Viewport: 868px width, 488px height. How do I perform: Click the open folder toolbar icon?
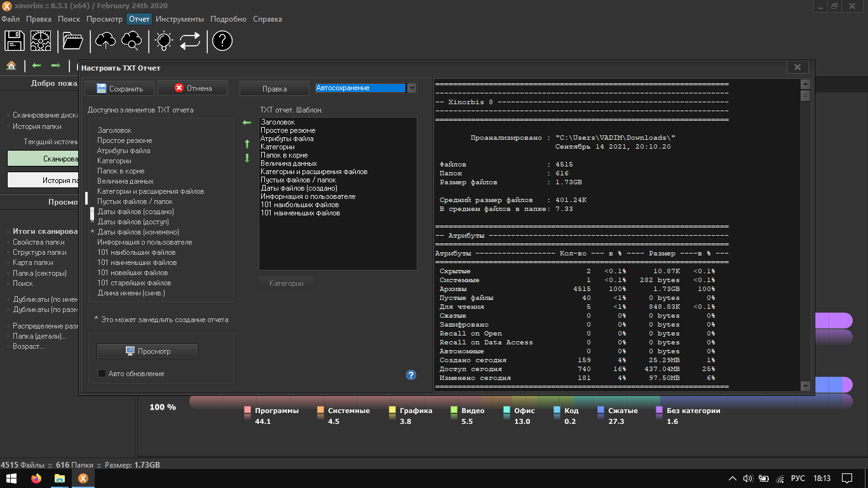click(74, 41)
